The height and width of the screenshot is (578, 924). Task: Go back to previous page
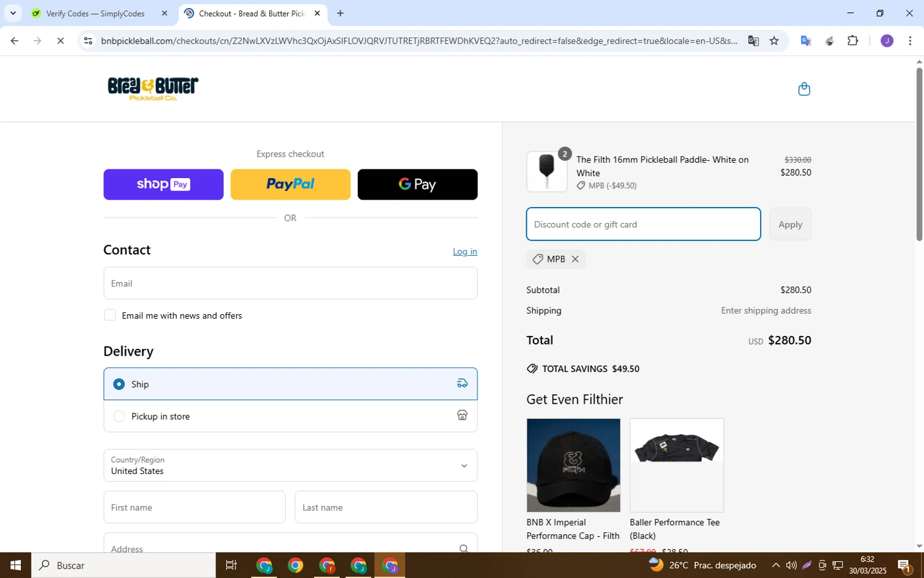tap(14, 41)
